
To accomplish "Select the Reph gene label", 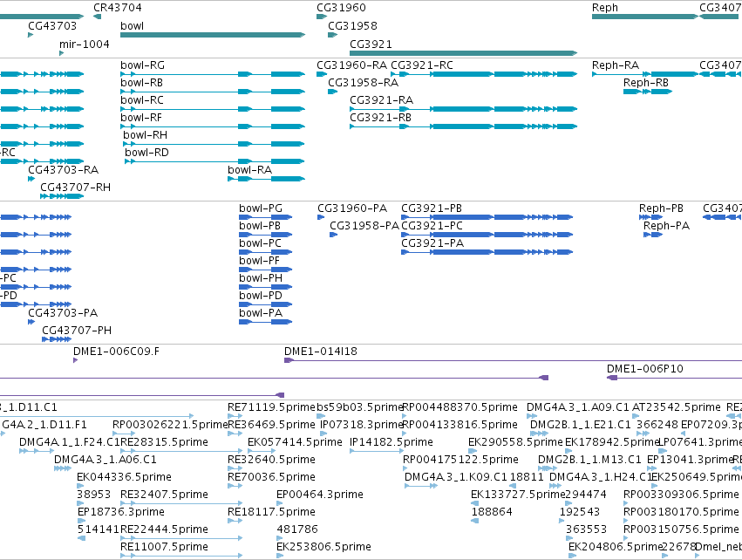I will point(605,8).
